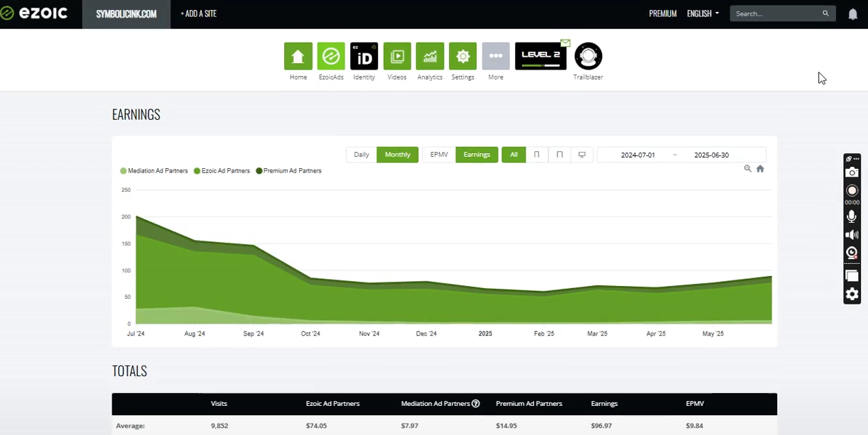This screenshot has height=435, width=868.
Task: Toggle the recorder microphone
Action: click(852, 216)
